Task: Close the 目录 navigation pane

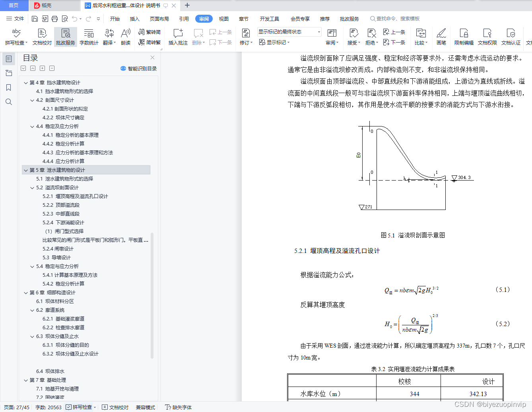Action: tap(152, 58)
